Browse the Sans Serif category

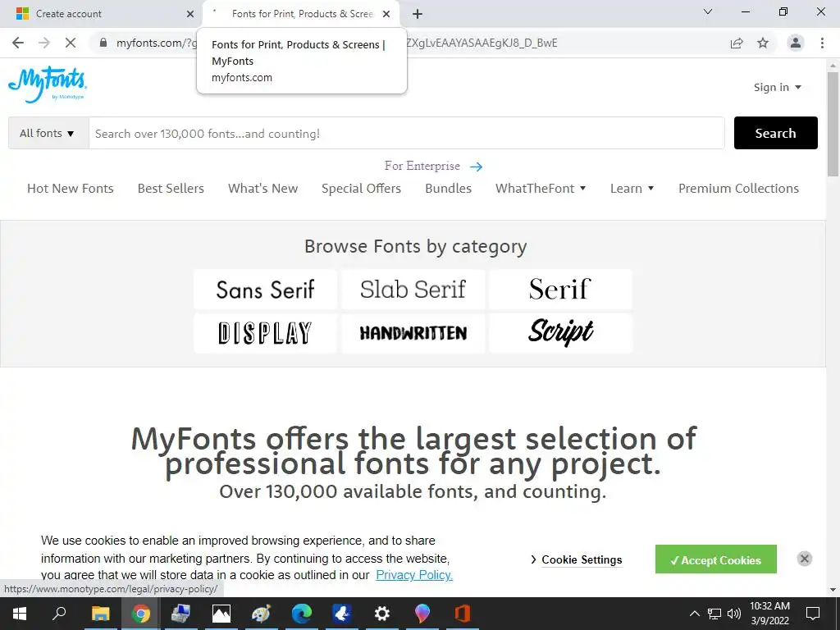(x=265, y=290)
